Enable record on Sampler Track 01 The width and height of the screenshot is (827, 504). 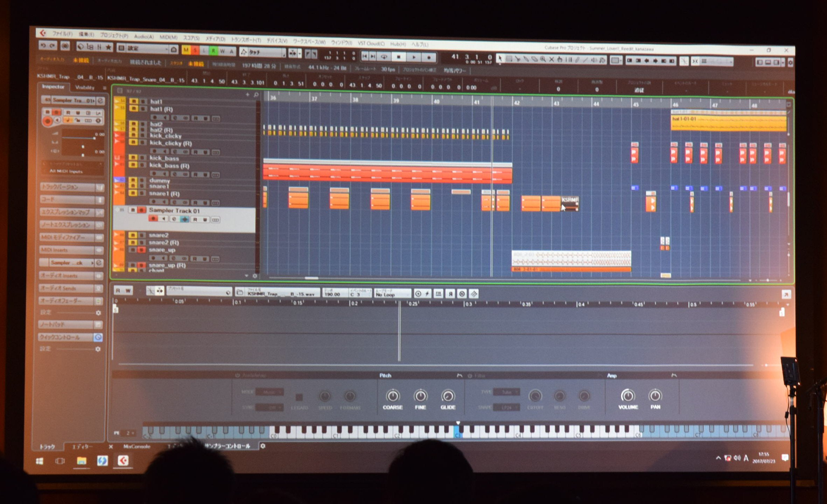pyautogui.click(x=153, y=219)
